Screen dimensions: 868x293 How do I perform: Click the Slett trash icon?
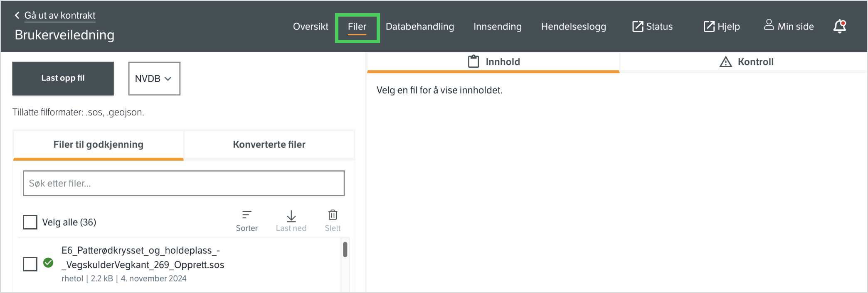333,215
